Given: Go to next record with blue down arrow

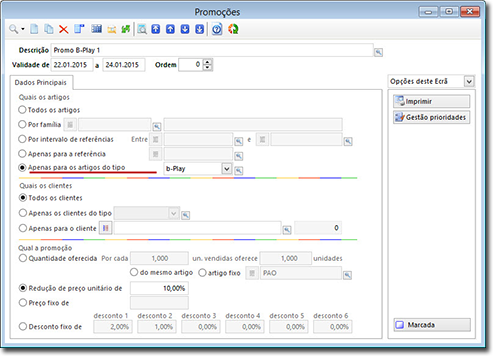Looking at the screenshot, I should click(185, 29).
